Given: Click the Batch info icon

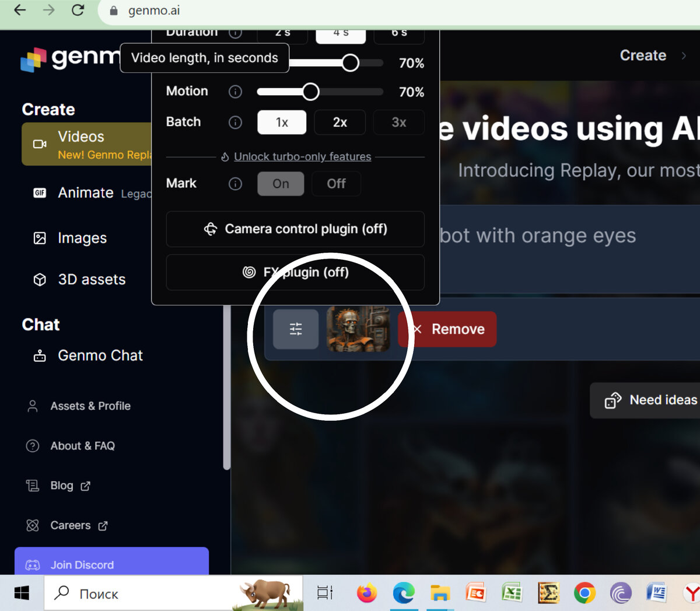Looking at the screenshot, I should [235, 122].
